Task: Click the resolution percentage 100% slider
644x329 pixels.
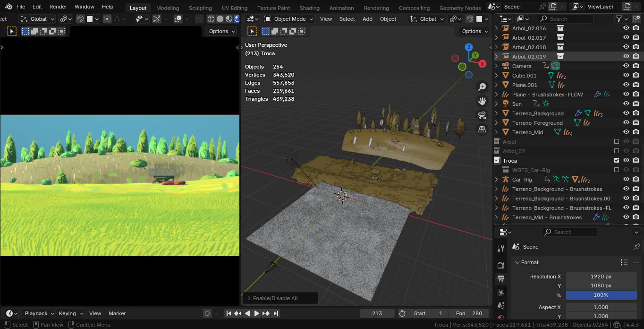Action: [x=601, y=295]
